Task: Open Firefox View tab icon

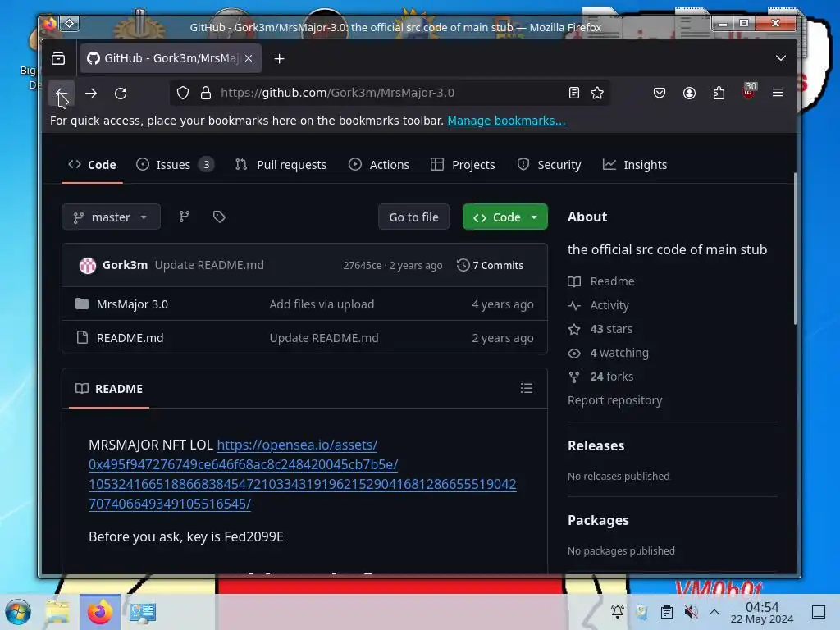Action: click(x=58, y=58)
